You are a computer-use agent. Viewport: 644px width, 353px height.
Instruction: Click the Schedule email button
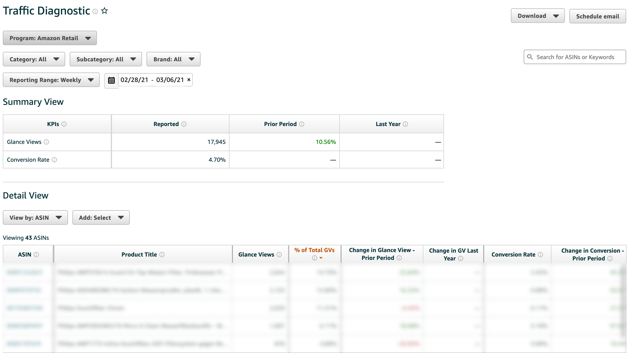[597, 16]
